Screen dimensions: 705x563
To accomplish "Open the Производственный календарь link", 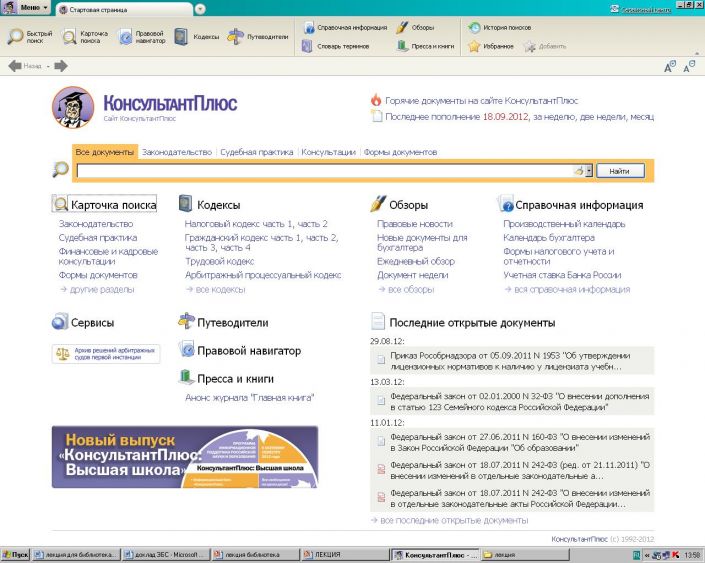I will click(564, 223).
